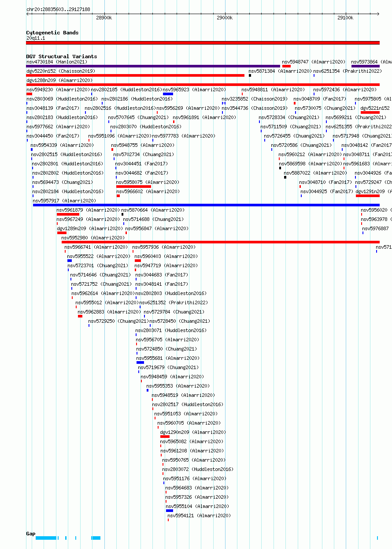Image resolution: width=392 pixels, height=549 pixels.
Task: Open the DGV Structural Variants track title
Action: pos(62,56)
